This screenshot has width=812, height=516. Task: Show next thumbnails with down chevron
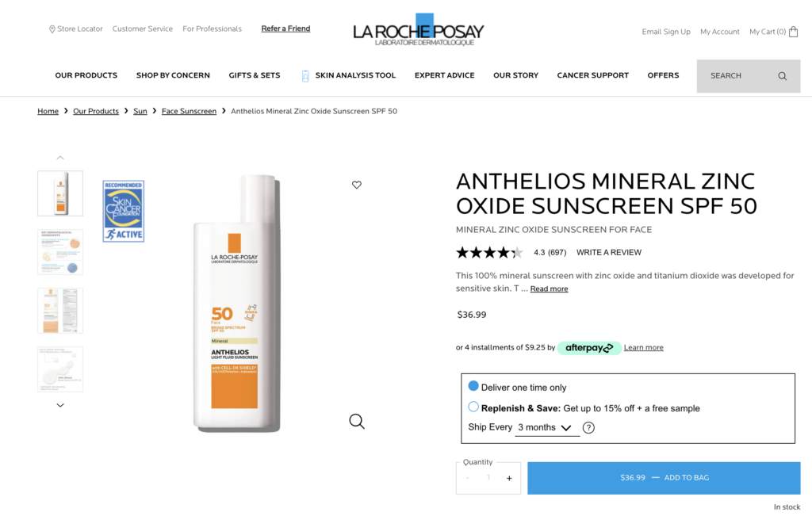pos(60,405)
